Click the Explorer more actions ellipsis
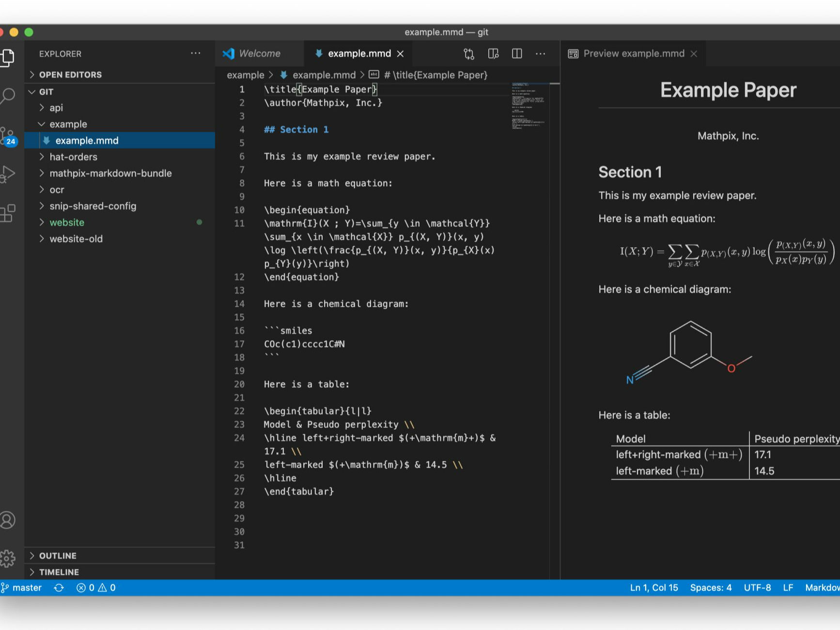Image resolution: width=840 pixels, height=630 pixels. coord(195,53)
